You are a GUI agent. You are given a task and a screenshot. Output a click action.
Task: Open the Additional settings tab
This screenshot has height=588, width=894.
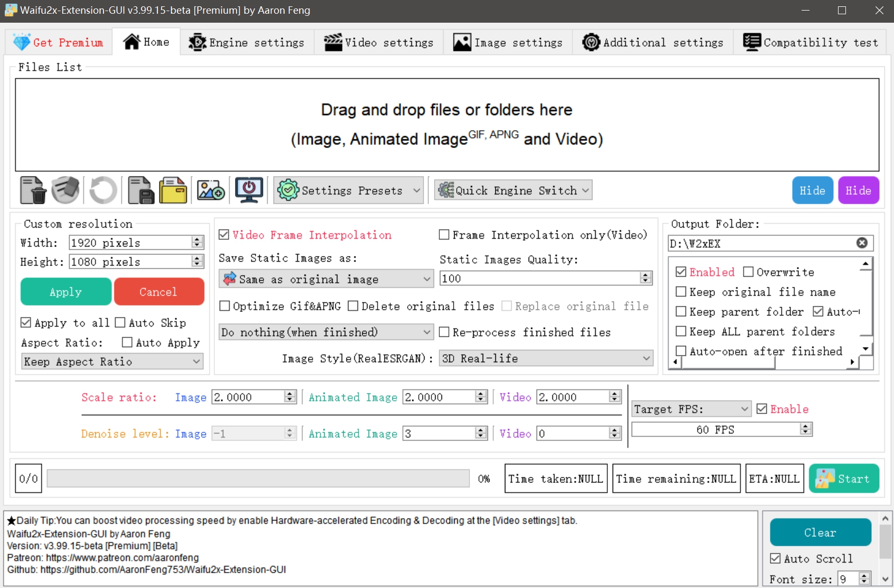[653, 42]
